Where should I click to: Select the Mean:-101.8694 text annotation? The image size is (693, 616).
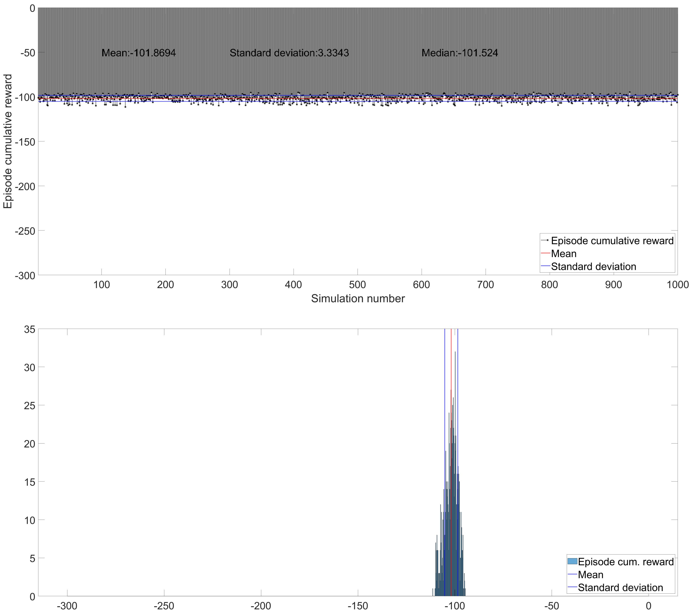tap(139, 53)
